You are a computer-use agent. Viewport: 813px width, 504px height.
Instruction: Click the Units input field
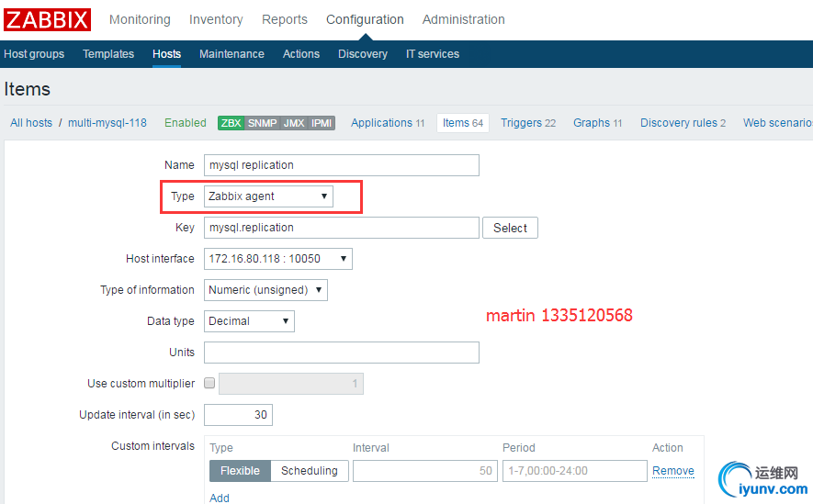(x=342, y=353)
